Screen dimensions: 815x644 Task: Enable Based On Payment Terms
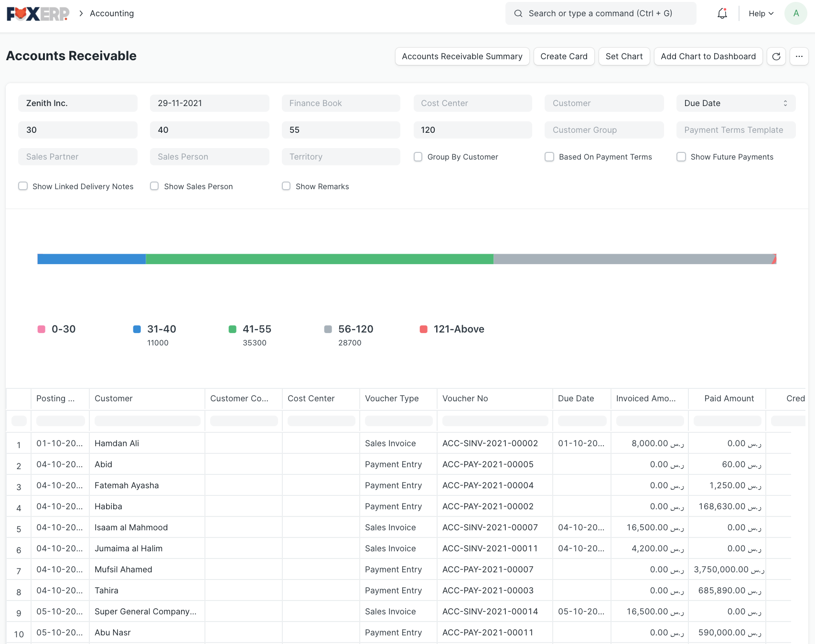549,157
